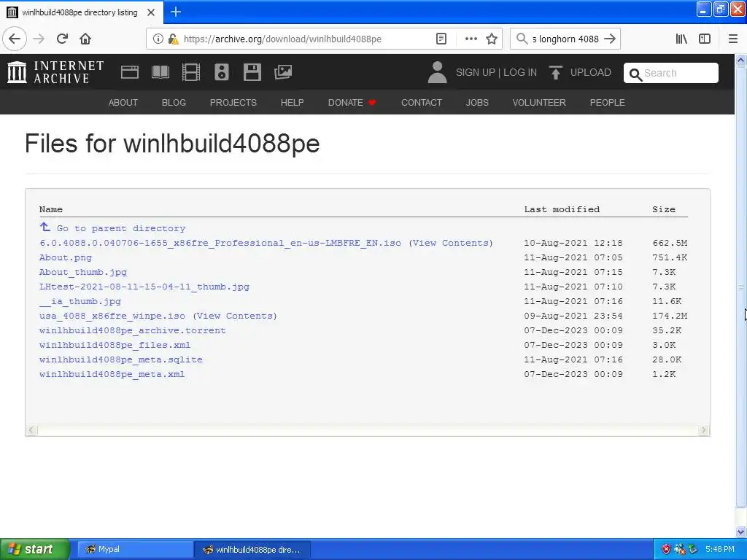Click the UPLOAD link
Viewport: 747px width, 560px height.
coord(591,72)
